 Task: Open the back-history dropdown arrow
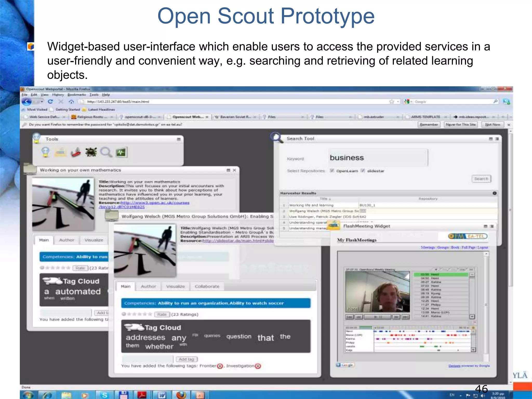pos(42,102)
